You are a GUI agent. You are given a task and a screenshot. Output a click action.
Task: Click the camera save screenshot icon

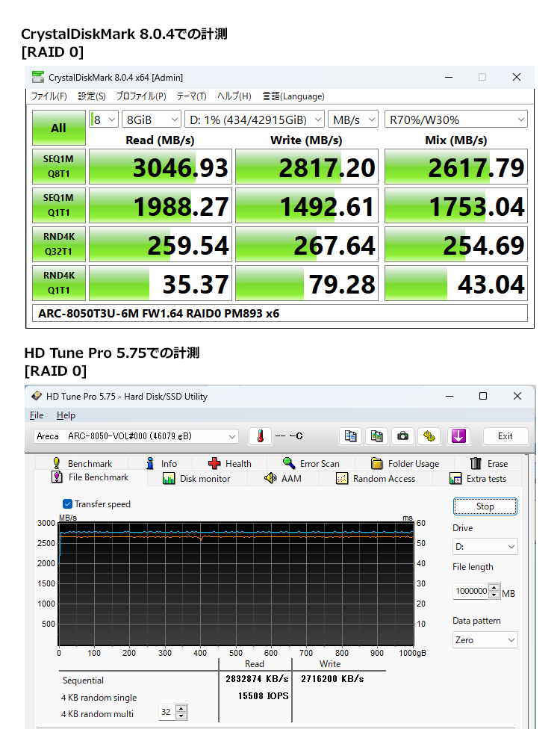403,436
